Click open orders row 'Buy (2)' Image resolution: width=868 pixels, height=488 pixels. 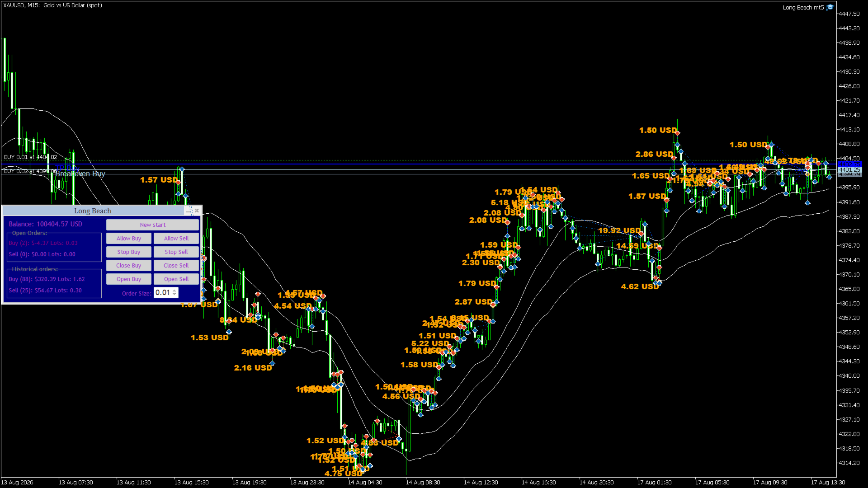coord(43,243)
